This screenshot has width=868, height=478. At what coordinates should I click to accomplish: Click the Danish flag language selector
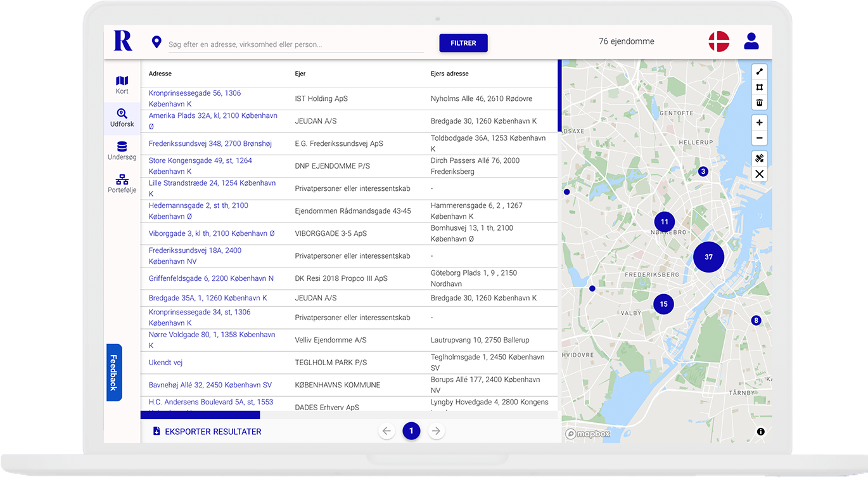click(x=718, y=42)
